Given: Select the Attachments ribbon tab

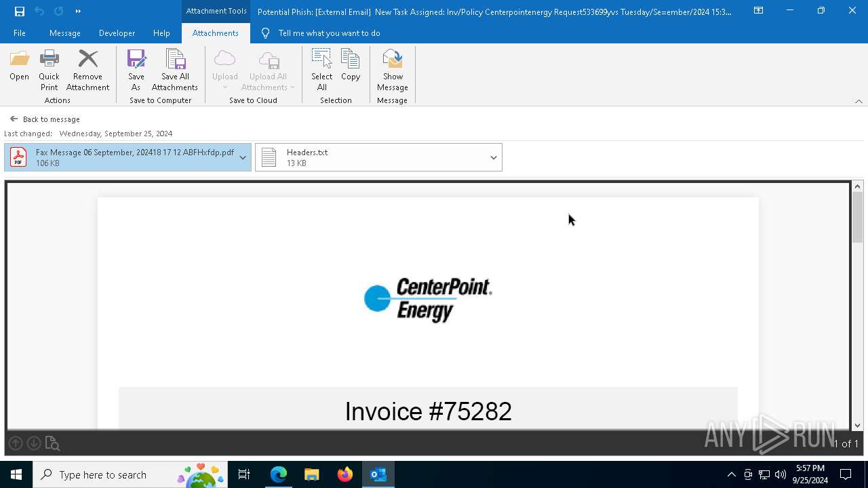Looking at the screenshot, I should click(x=216, y=33).
